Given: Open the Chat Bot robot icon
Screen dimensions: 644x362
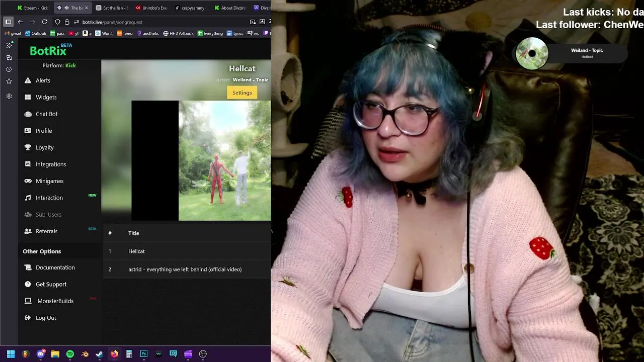Looking at the screenshot, I should [28, 114].
